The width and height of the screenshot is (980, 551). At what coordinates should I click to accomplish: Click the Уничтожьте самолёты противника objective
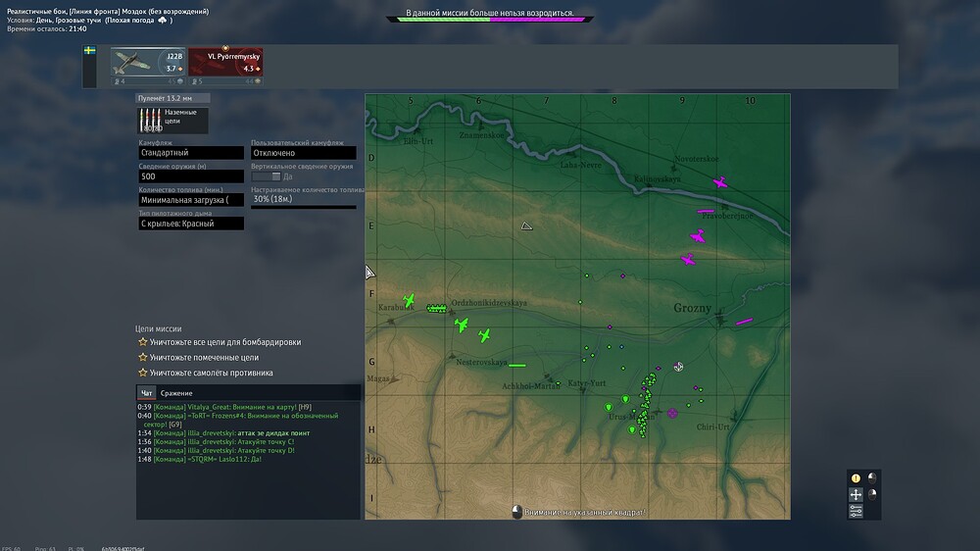point(212,373)
